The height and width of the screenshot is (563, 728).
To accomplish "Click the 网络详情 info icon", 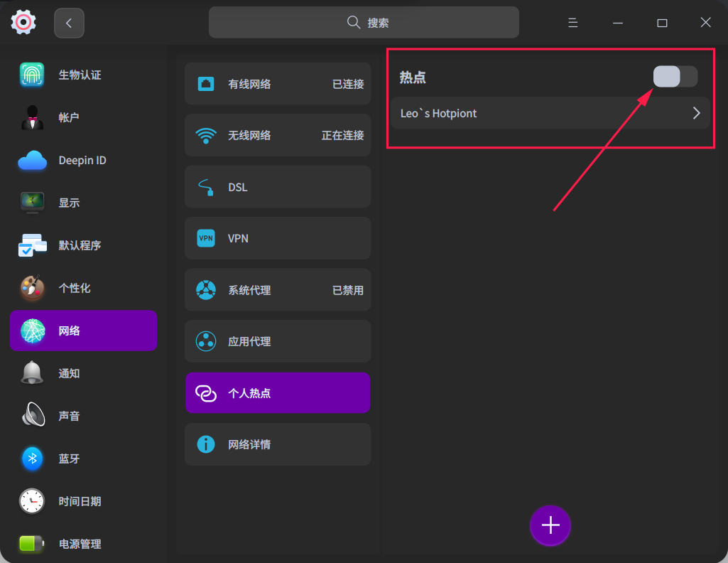I will [206, 444].
